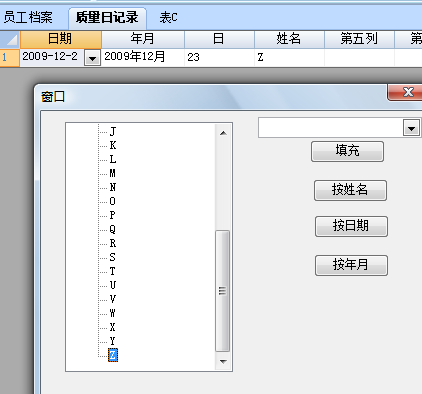The width and height of the screenshot is (422, 394).
Task: Select tree item X
Action: pyautogui.click(x=113, y=327)
